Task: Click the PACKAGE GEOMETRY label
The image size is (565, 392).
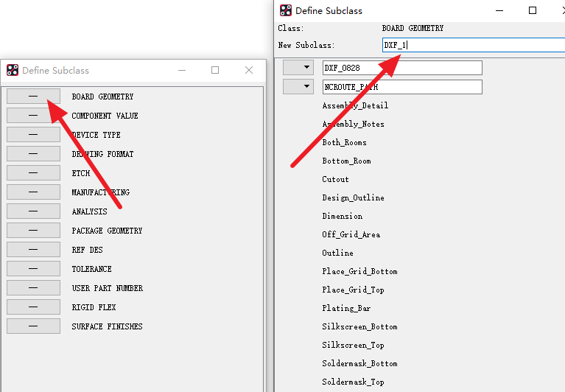Action: coord(107,231)
